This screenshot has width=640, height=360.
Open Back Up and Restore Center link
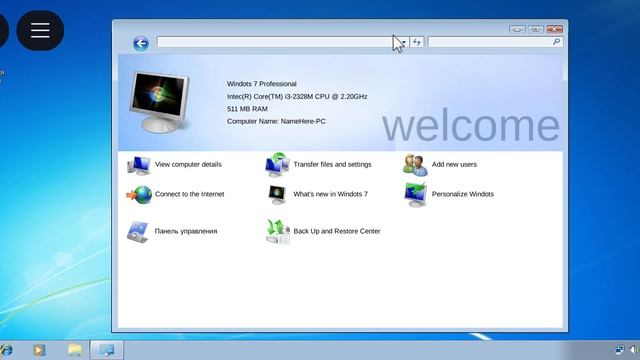click(x=337, y=231)
